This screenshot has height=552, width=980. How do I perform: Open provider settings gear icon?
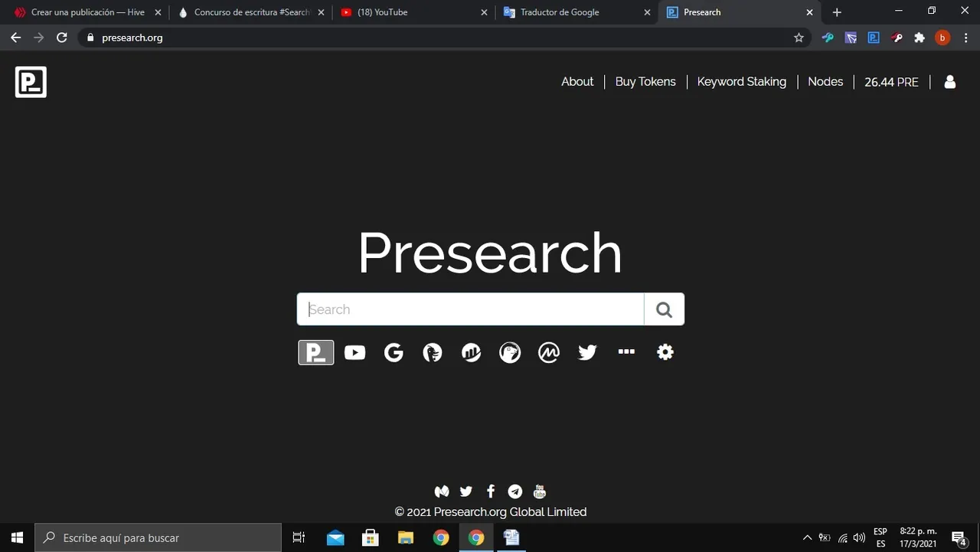[x=665, y=352]
